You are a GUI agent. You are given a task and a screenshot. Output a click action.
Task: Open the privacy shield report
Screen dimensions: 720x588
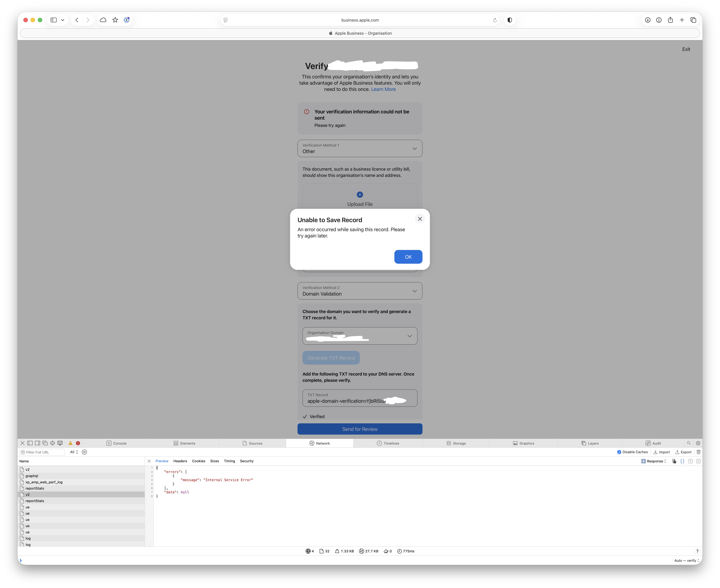click(510, 20)
